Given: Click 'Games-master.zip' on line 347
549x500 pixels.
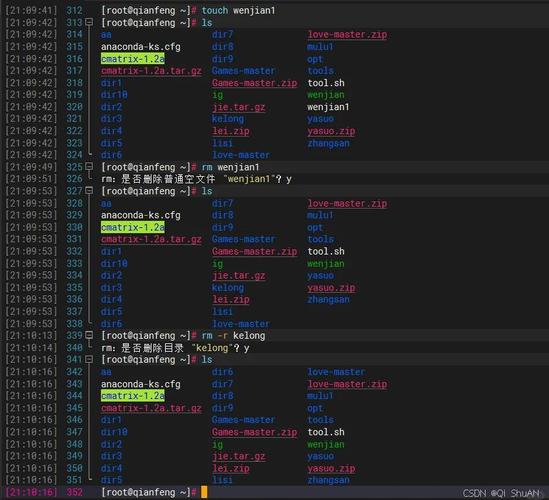Looking at the screenshot, I should tap(255, 432).
